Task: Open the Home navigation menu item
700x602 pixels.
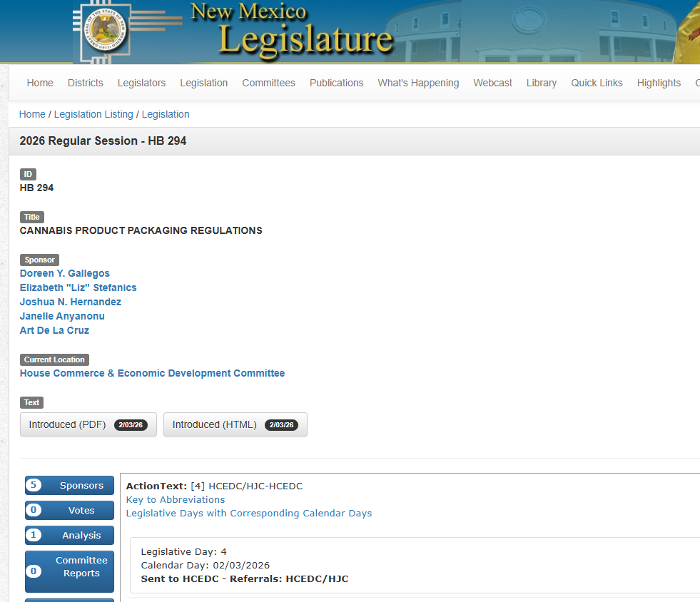Action: click(x=39, y=83)
